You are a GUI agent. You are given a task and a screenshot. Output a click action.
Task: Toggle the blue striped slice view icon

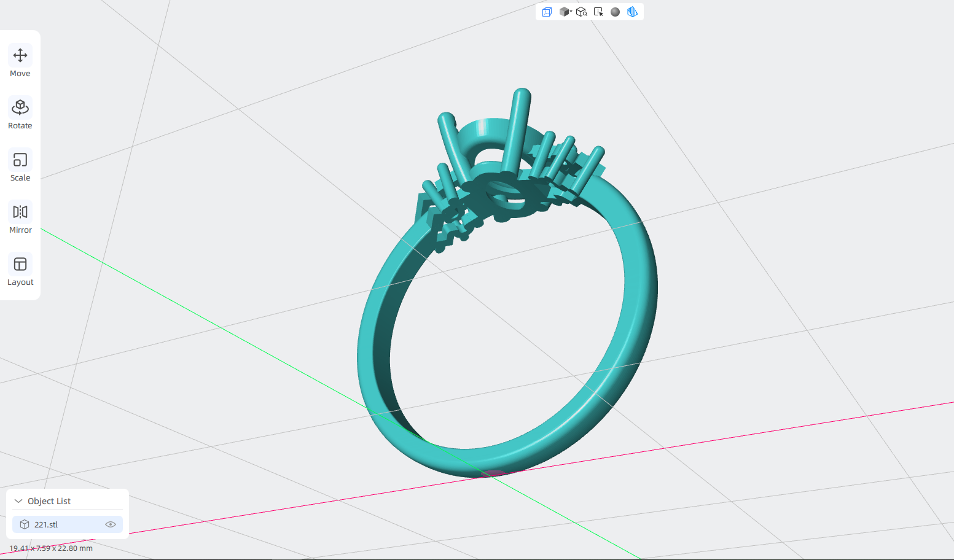[632, 12]
